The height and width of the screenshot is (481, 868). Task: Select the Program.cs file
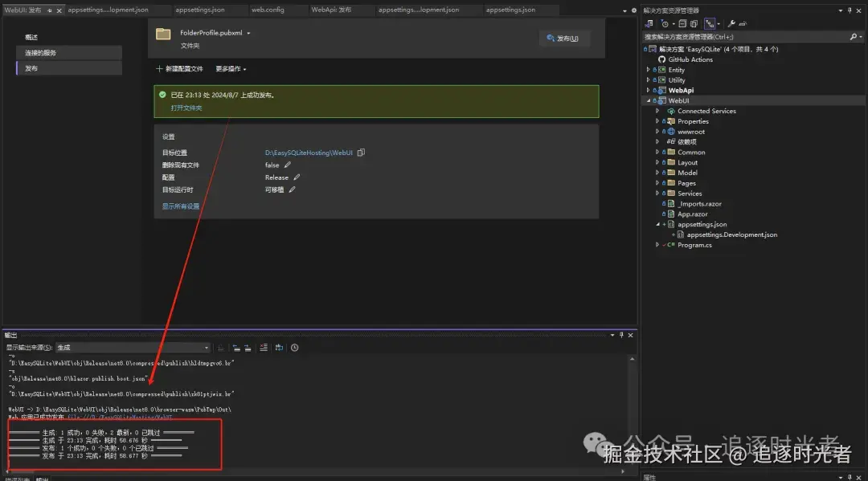click(694, 245)
